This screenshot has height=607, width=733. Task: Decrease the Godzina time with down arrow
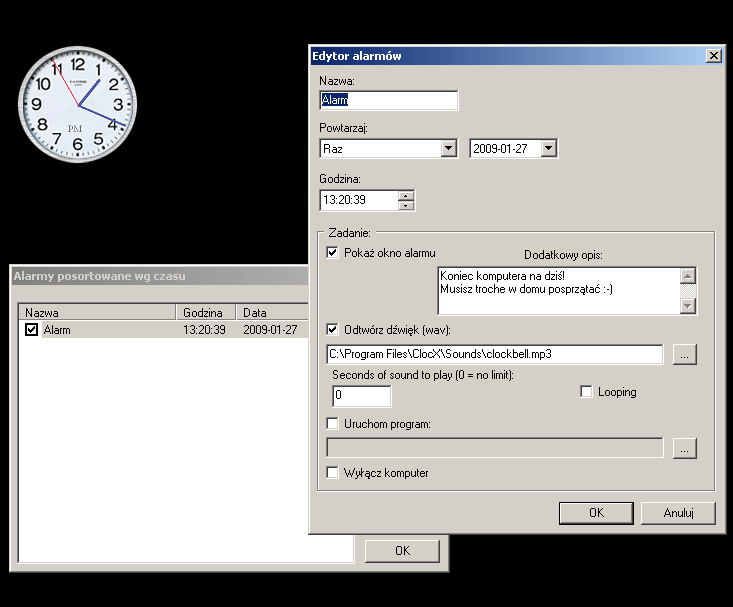[405, 205]
